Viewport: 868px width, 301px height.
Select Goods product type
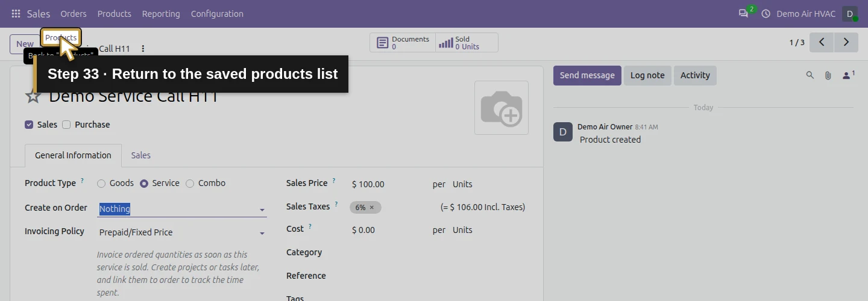coord(101,184)
